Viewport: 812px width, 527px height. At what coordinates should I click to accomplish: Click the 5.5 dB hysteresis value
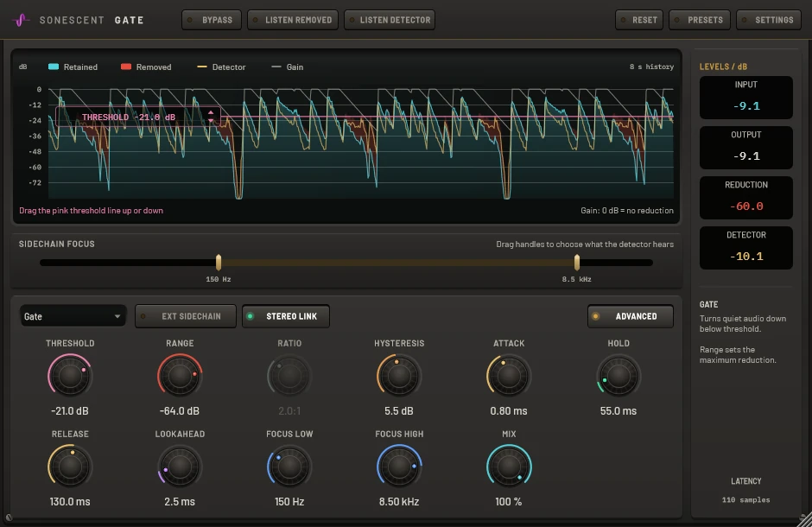click(399, 411)
